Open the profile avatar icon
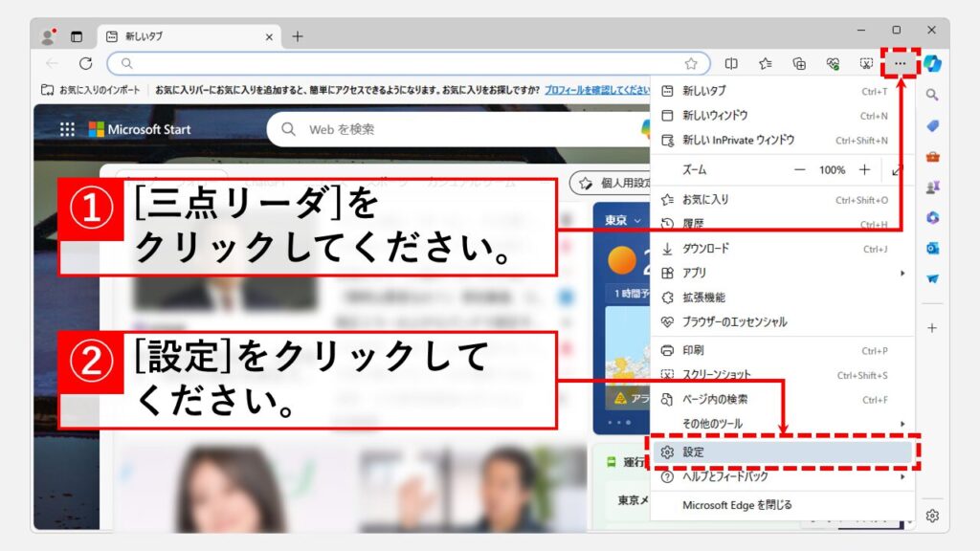Screen dimensions: 980x551 click(48, 36)
